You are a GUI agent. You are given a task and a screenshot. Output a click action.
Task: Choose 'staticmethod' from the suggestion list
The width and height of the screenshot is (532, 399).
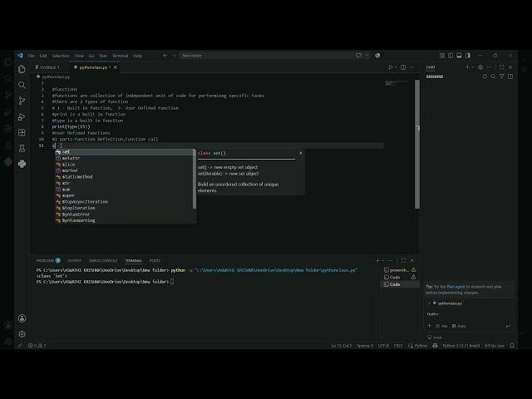pos(124,177)
